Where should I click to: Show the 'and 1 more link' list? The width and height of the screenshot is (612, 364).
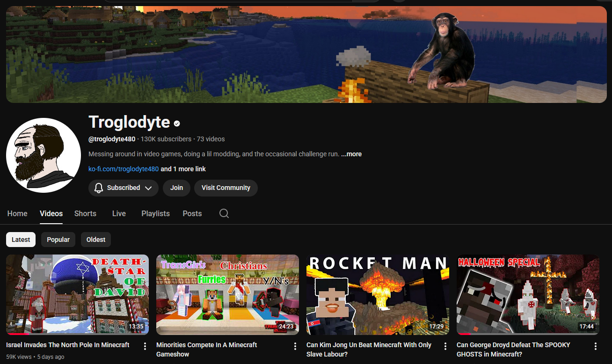coord(183,169)
